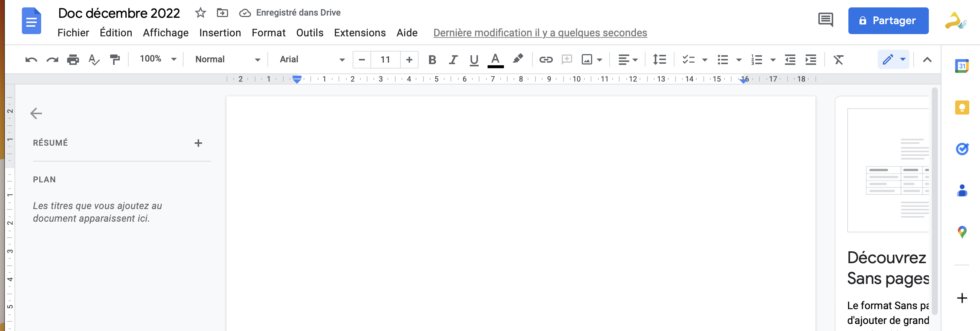This screenshot has width=980, height=331.
Task: Click the add comment toolbar icon
Action: (x=567, y=59)
